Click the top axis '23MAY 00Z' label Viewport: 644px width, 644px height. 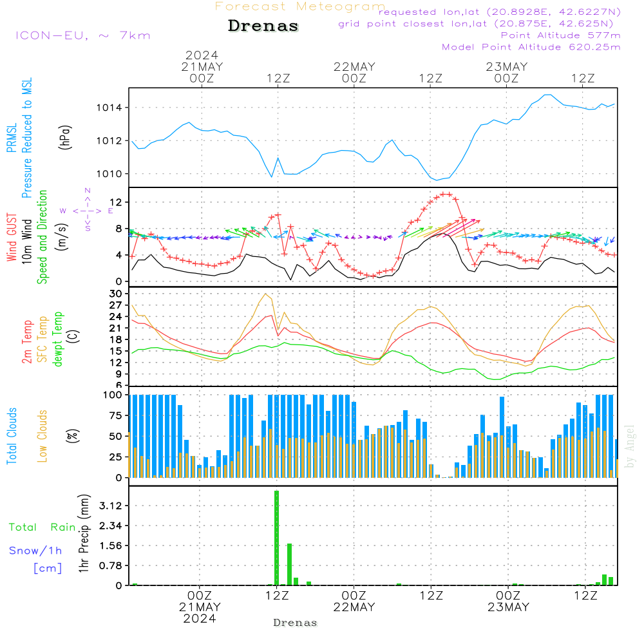(506, 72)
